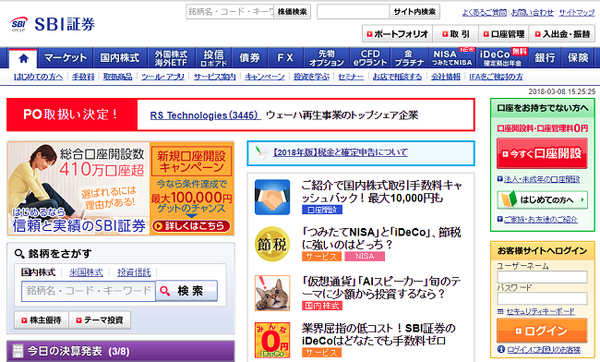This screenshot has width=600, height=362.
Task: Open the 国内株式 menu tab
Action: 120,58
